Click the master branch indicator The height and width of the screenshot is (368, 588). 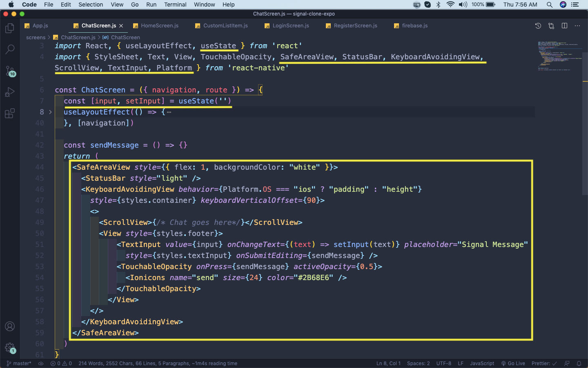click(19, 364)
